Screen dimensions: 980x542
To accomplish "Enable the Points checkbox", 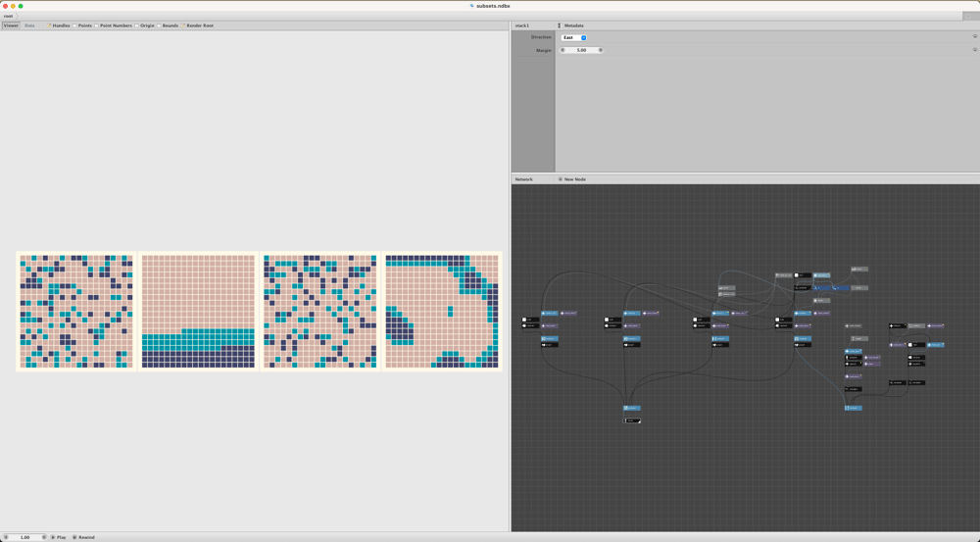I will tap(74, 25).
